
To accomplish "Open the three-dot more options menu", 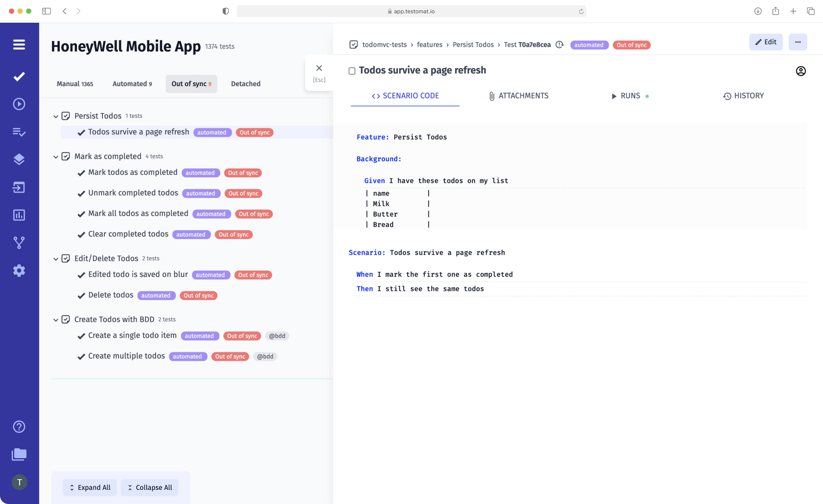I will [x=798, y=42].
